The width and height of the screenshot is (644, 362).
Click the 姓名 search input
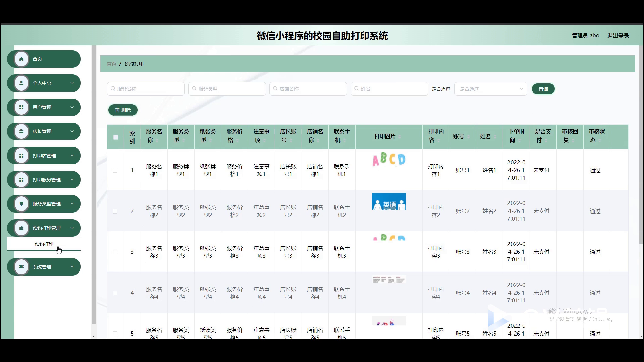(x=389, y=89)
